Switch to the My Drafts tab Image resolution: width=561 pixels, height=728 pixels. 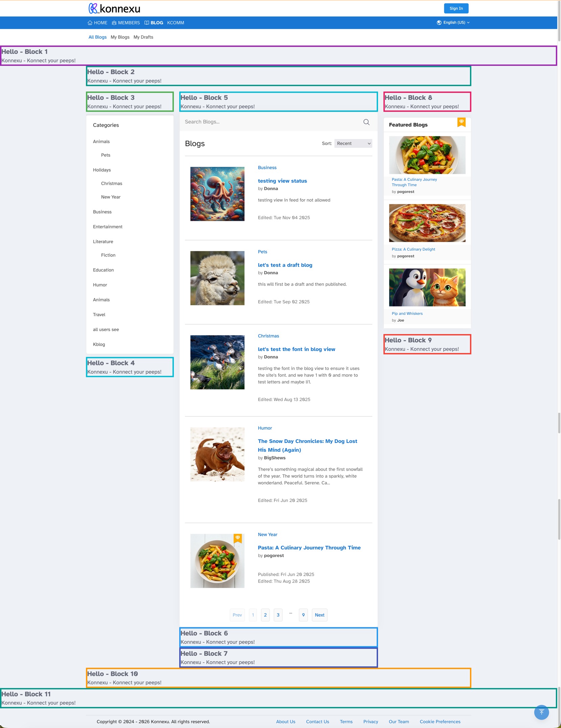(x=143, y=37)
